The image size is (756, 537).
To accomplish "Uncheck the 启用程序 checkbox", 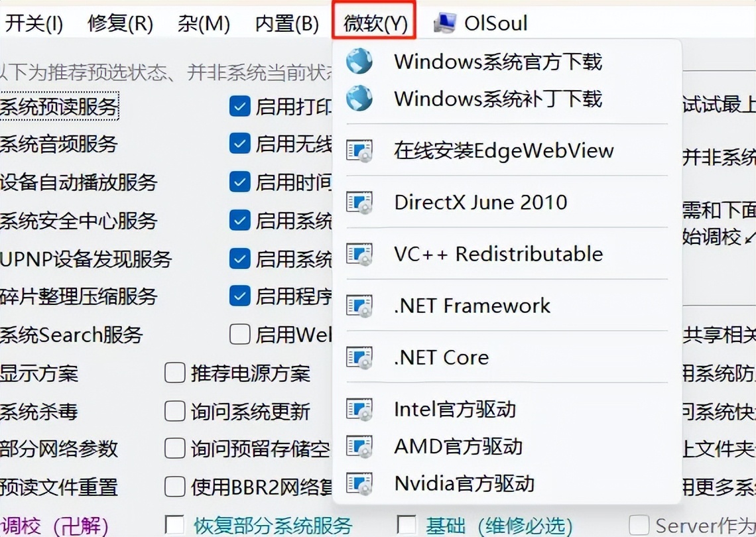I will point(239,296).
